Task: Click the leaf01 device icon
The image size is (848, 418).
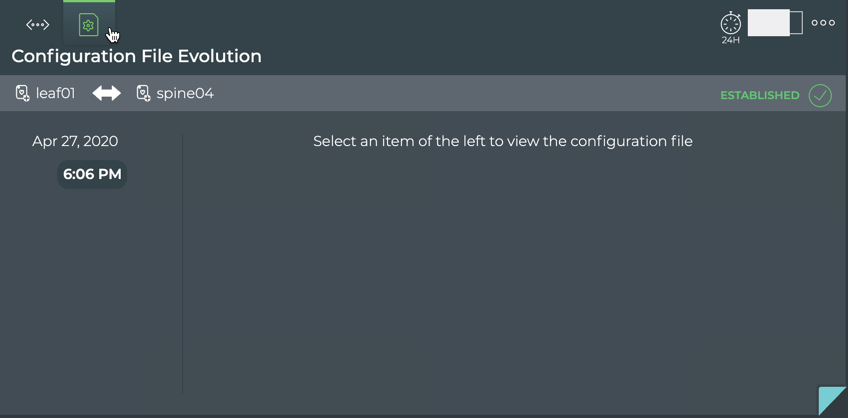Action: [x=22, y=94]
